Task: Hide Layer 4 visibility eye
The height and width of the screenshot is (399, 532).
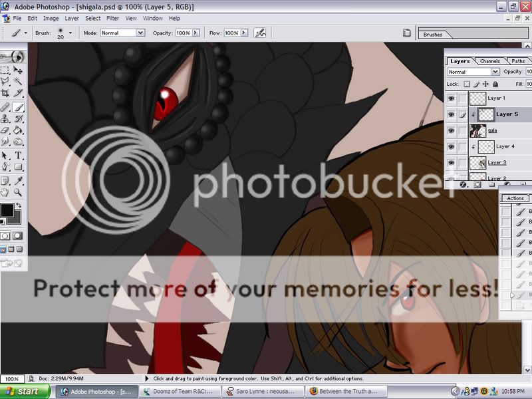Action: coord(451,147)
